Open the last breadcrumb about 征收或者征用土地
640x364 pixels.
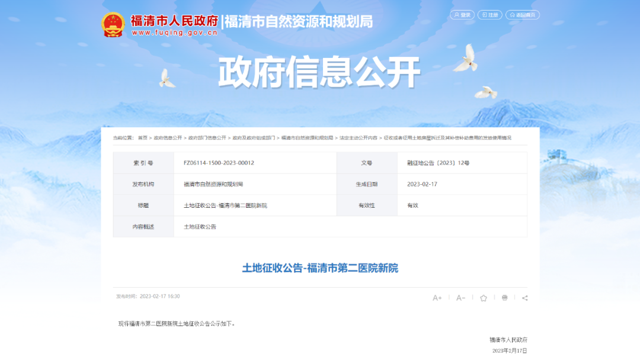pyautogui.click(x=447, y=138)
